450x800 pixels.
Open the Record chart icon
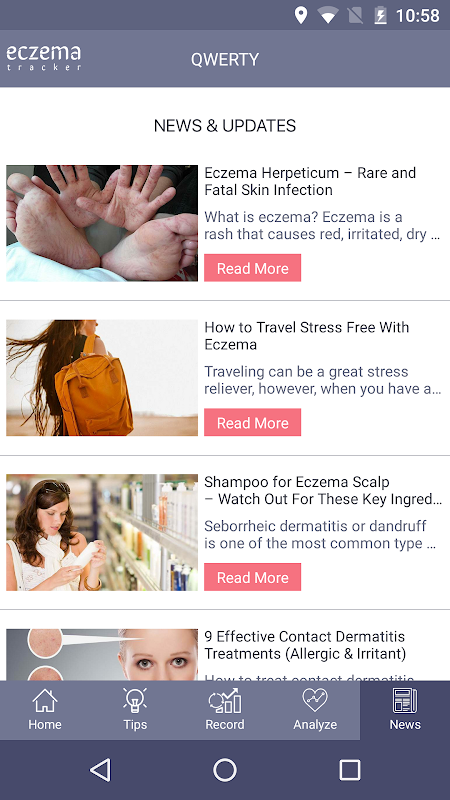point(224,701)
